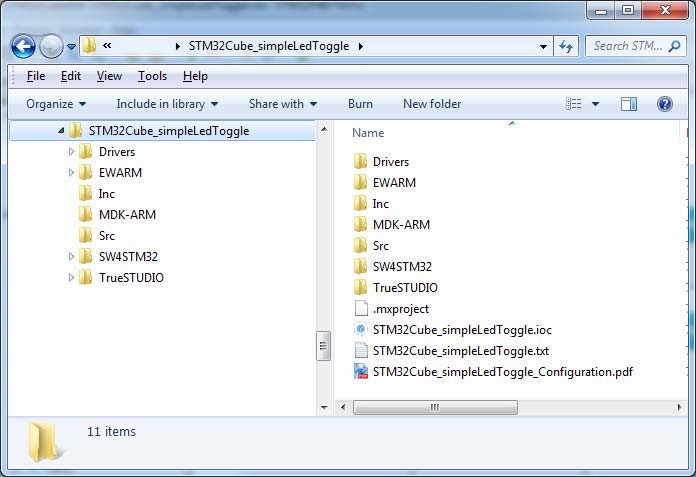The width and height of the screenshot is (696, 477).
Task: Click the STM32Cube_simpleLedToggle.ioc file name
Action: point(462,330)
